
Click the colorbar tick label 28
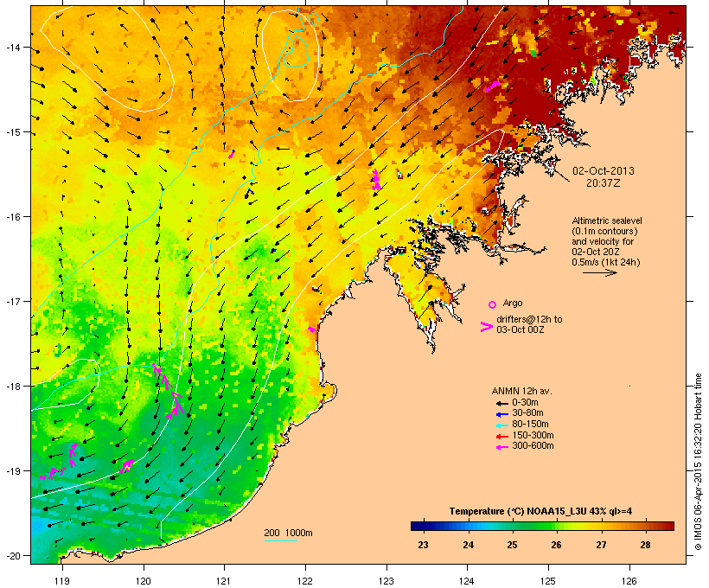tap(645, 545)
